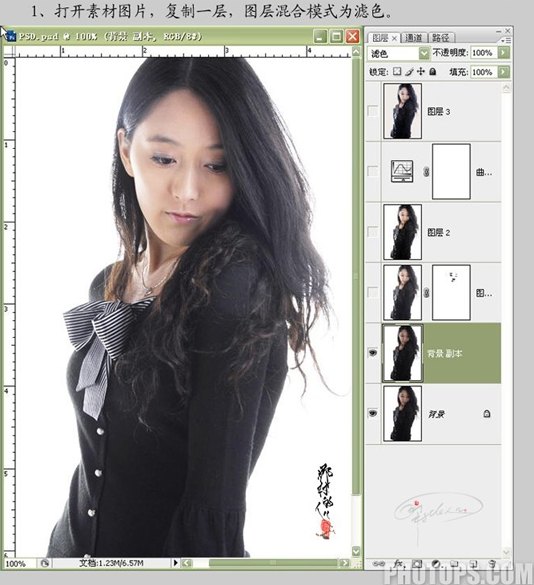Switch to the 通道 tab

tap(413, 38)
